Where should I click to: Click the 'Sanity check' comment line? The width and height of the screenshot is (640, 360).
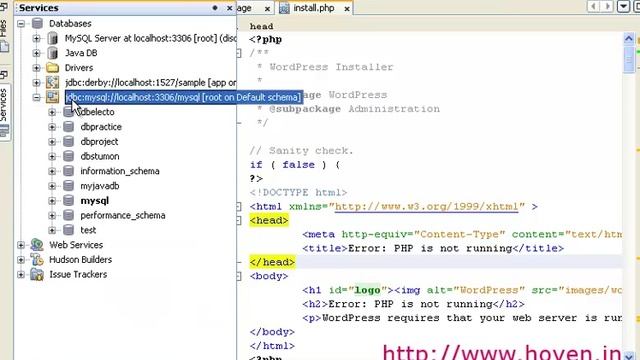point(301,151)
